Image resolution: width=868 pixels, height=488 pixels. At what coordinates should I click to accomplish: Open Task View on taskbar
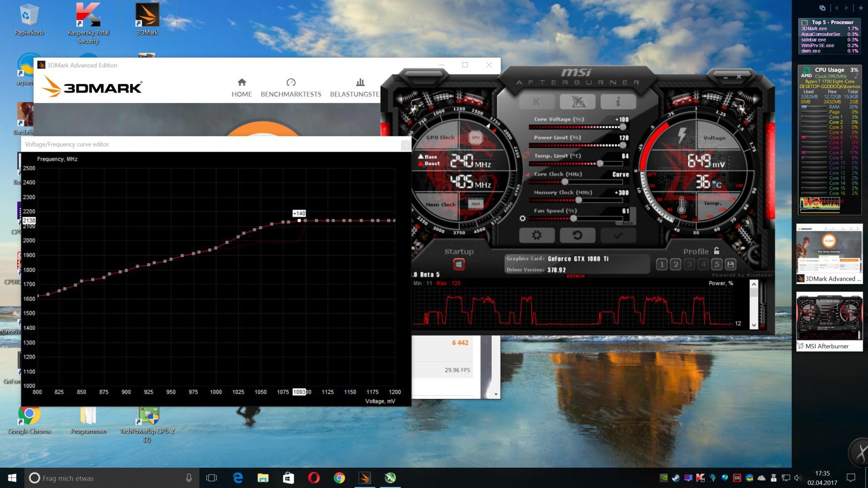(211, 478)
